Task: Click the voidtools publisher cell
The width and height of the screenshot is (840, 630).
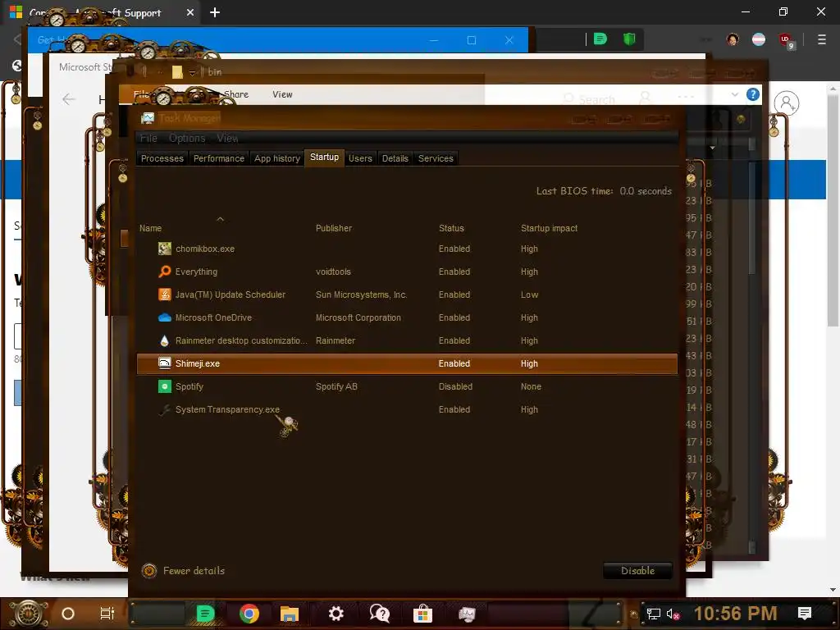Action: pos(333,272)
